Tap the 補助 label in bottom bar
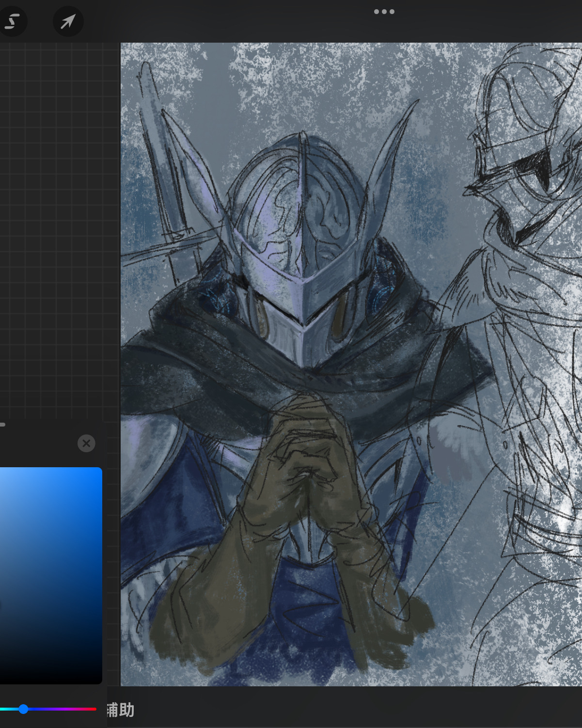Screen dimensions: 582x728 coord(120,710)
